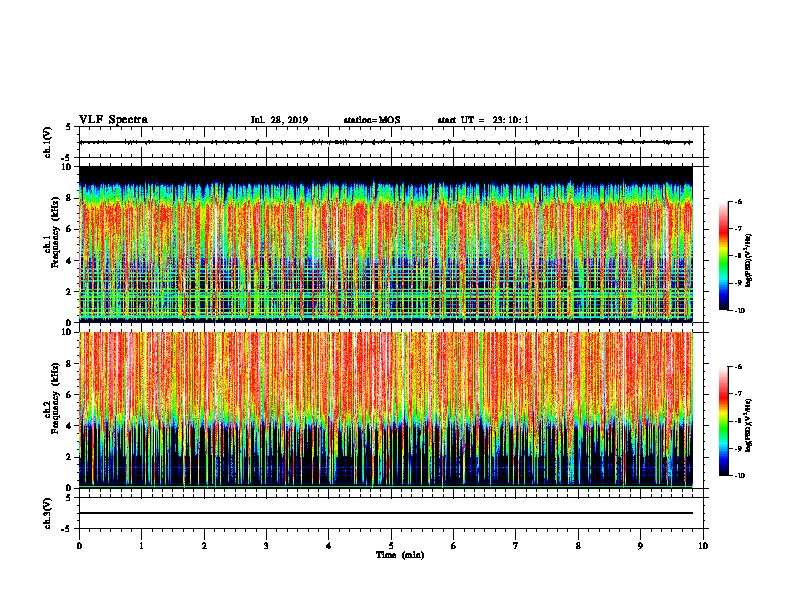Click the "6" kHz tick label on ch.1 axis
Image resolution: width=792 pixels, height=612 pixels.
[x=69, y=229]
